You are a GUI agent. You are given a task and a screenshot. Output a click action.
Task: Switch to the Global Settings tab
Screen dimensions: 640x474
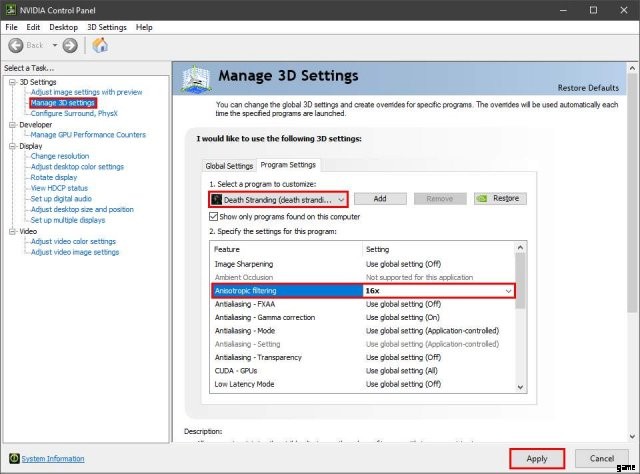tap(229, 165)
